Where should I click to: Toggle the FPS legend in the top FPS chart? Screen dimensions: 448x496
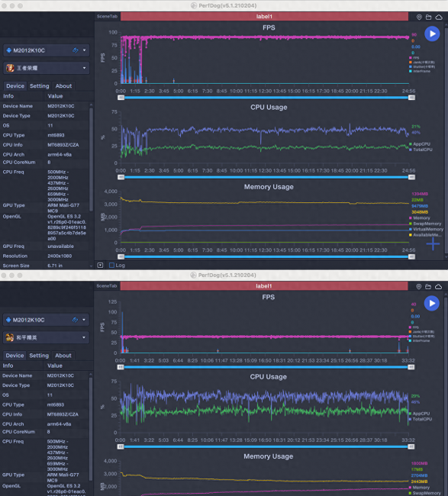click(x=414, y=58)
